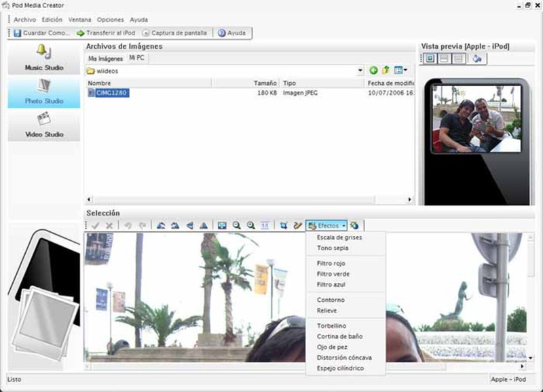Open the Music Studio module
543x392 pixels.
pos(44,58)
